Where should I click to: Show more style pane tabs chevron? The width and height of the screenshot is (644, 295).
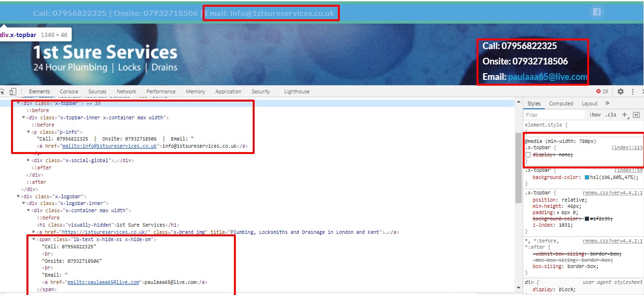click(607, 103)
